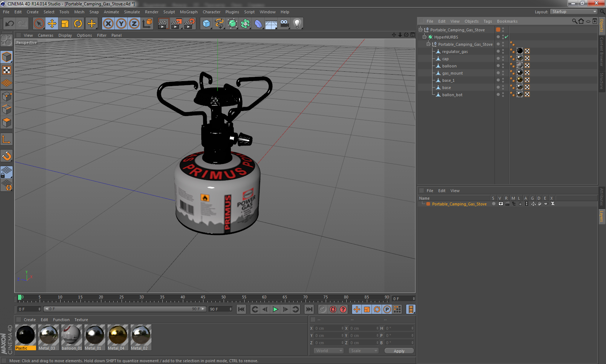
Task: Toggle HyperNURBS green enable checkmark
Action: click(x=506, y=37)
